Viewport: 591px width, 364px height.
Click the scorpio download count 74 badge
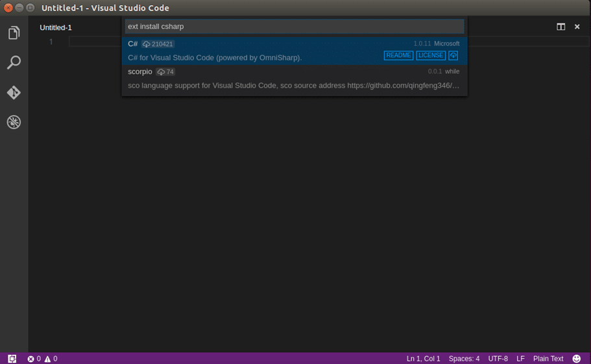(165, 71)
